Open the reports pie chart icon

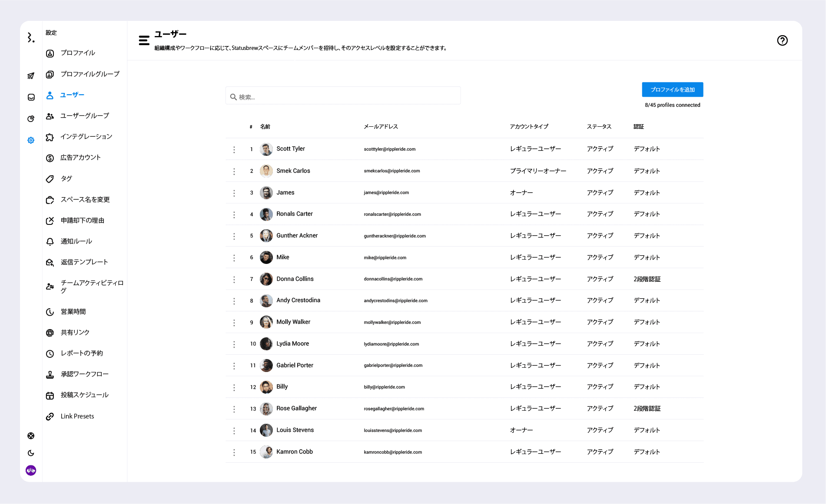click(31, 119)
